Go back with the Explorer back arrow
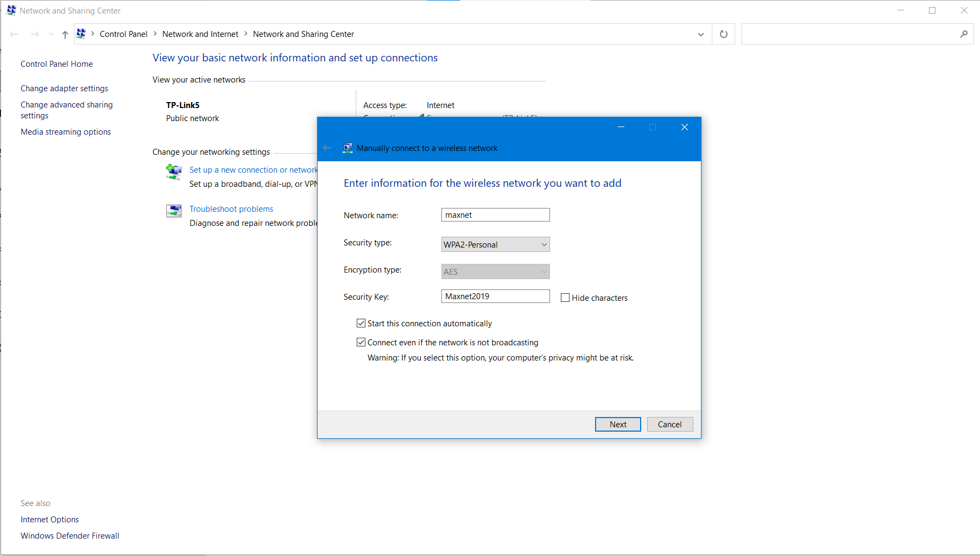The width and height of the screenshot is (980, 556). tap(14, 34)
